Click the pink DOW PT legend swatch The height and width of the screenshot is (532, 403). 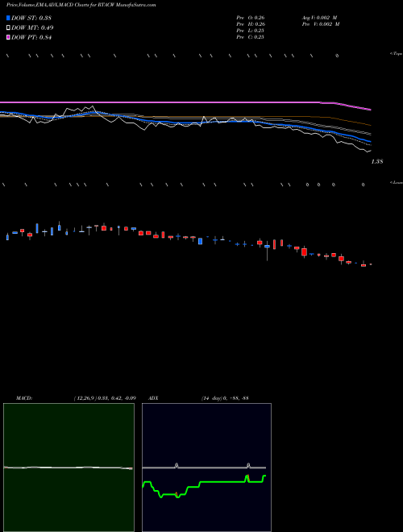(x=8, y=38)
